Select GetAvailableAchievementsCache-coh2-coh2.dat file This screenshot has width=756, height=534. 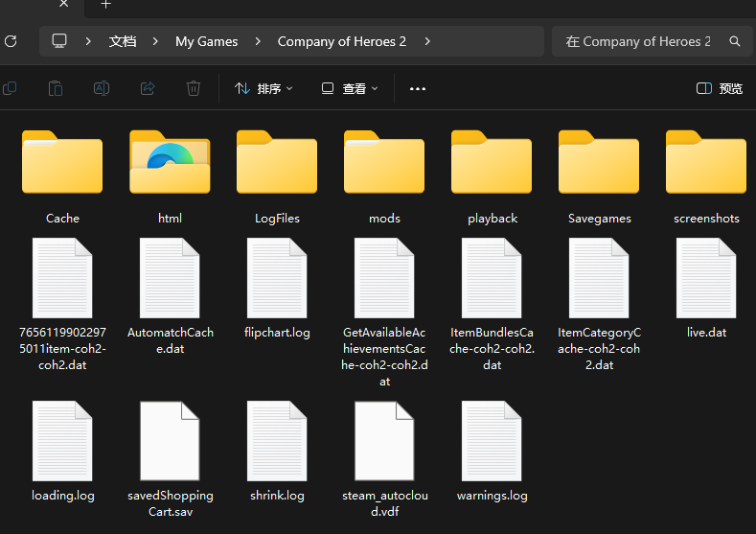pyautogui.click(x=384, y=313)
